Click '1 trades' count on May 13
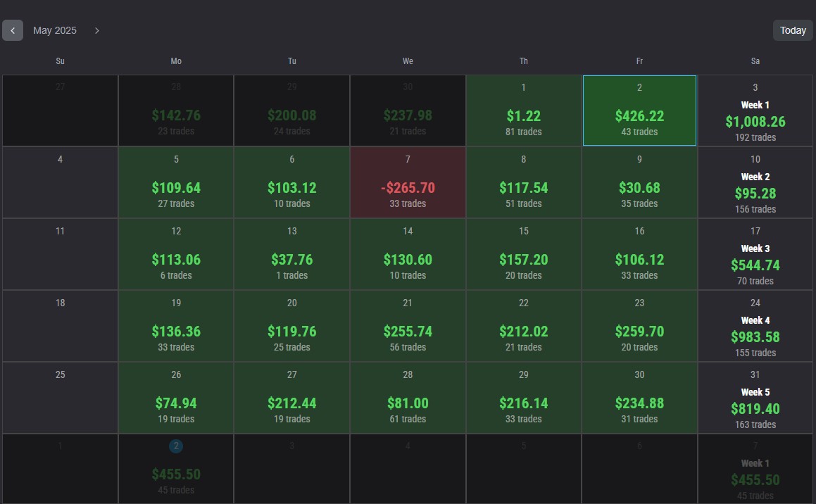This screenshot has height=504, width=816. [292, 275]
